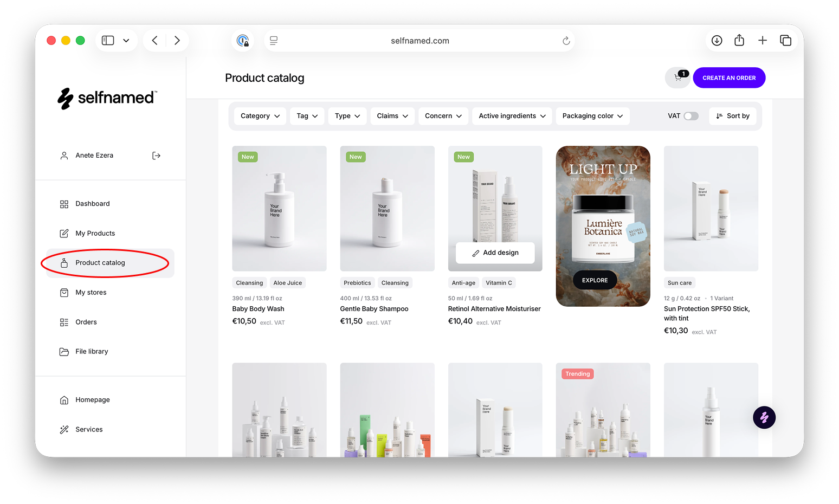
Task: Open the Sort by menu
Action: 732,116
